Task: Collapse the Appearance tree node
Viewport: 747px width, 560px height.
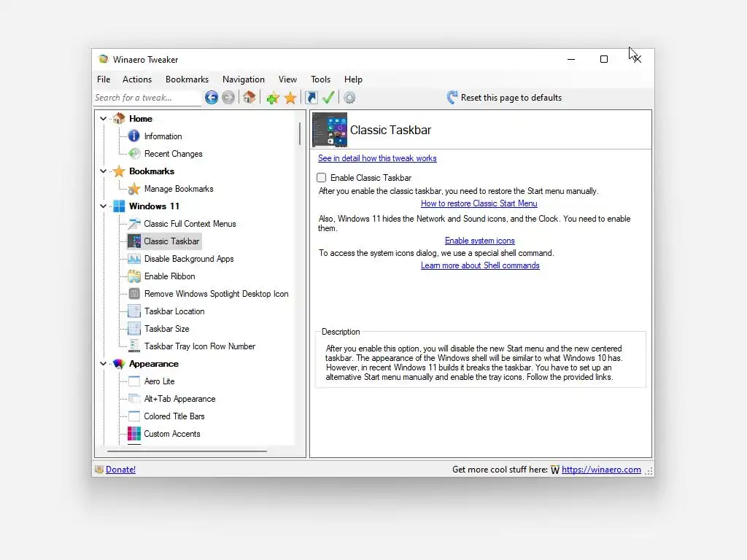Action: tap(104, 363)
